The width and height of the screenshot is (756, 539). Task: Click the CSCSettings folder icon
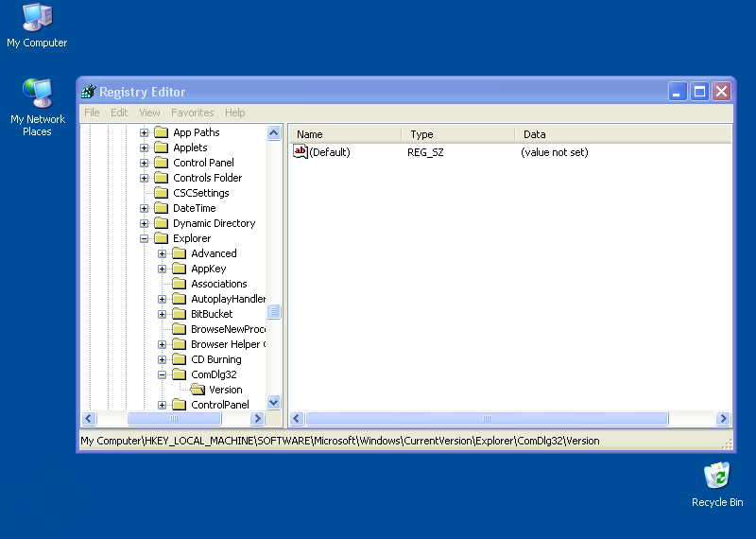161,193
